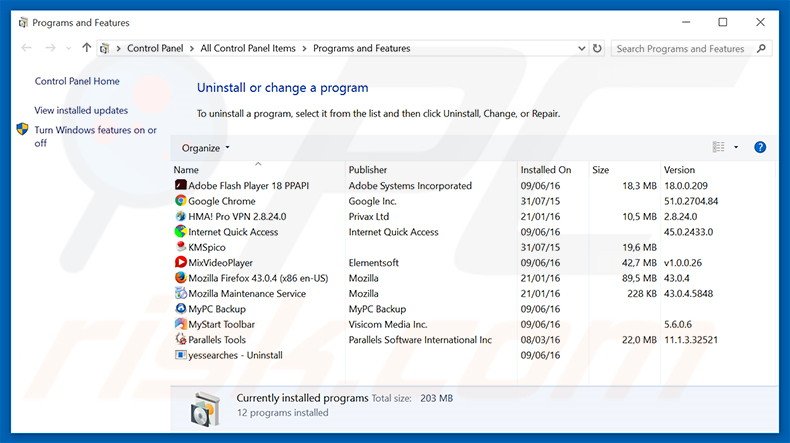Click the Internet Quick Access program icon
This screenshot has height=443, width=790.
180,231
